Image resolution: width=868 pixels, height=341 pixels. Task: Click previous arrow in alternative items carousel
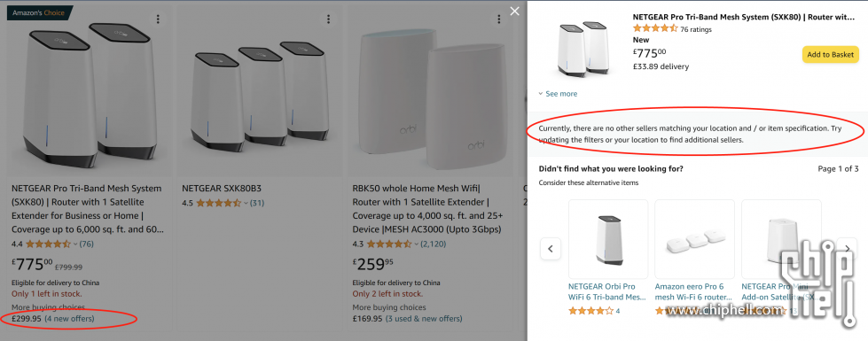click(x=551, y=249)
